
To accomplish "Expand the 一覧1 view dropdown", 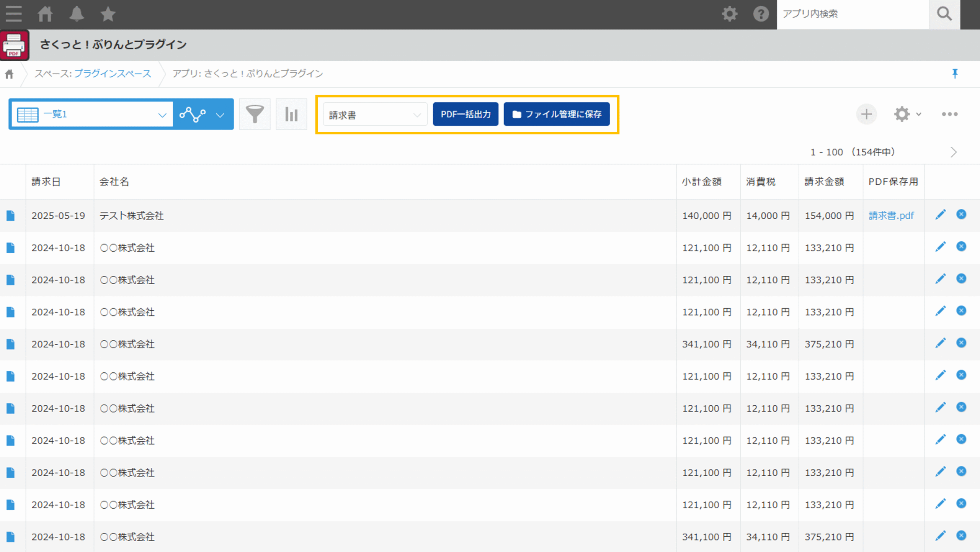I will coord(92,114).
